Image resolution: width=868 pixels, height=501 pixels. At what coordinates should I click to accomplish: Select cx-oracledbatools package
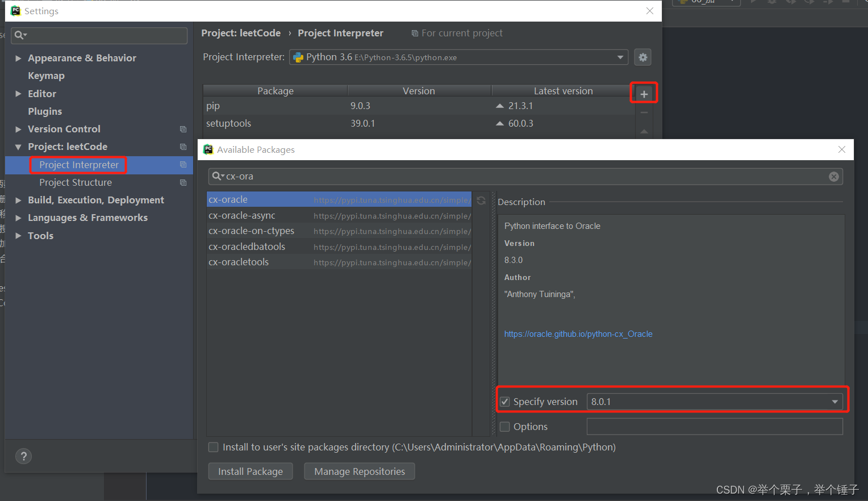click(x=339, y=247)
